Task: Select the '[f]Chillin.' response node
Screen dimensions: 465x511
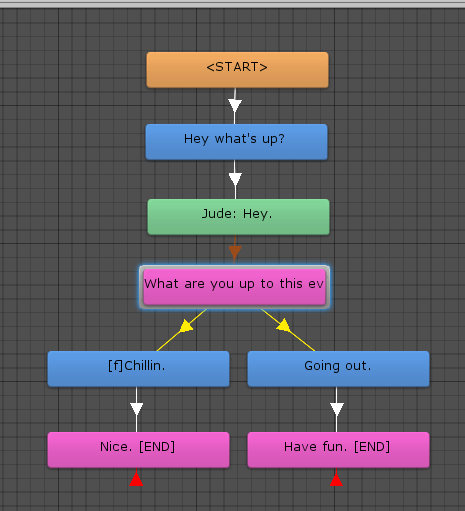Action: [x=138, y=369]
